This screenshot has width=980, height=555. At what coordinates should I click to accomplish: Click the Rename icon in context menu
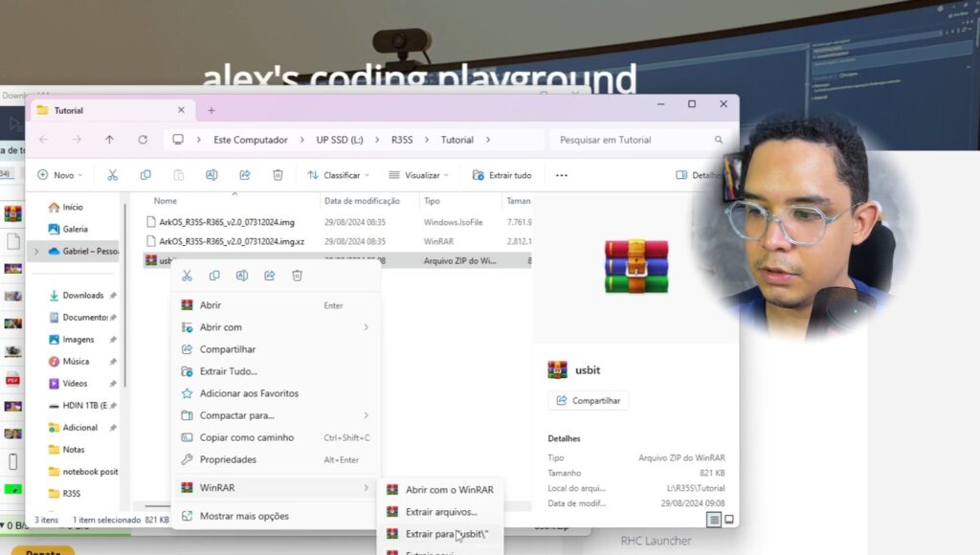coord(242,276)
